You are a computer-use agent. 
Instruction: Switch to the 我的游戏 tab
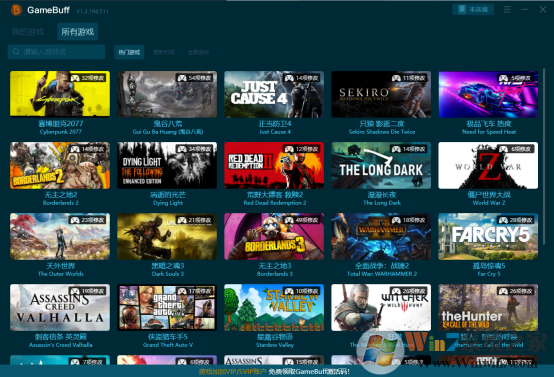pyautogui.click(x=28, y=32)
